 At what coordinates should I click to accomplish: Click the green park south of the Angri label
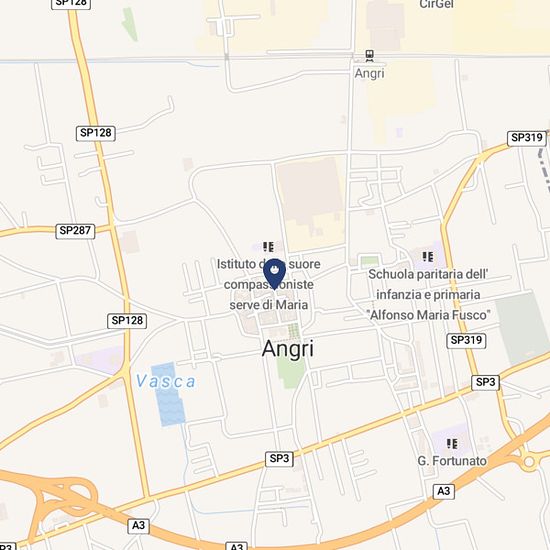point(290,372)
